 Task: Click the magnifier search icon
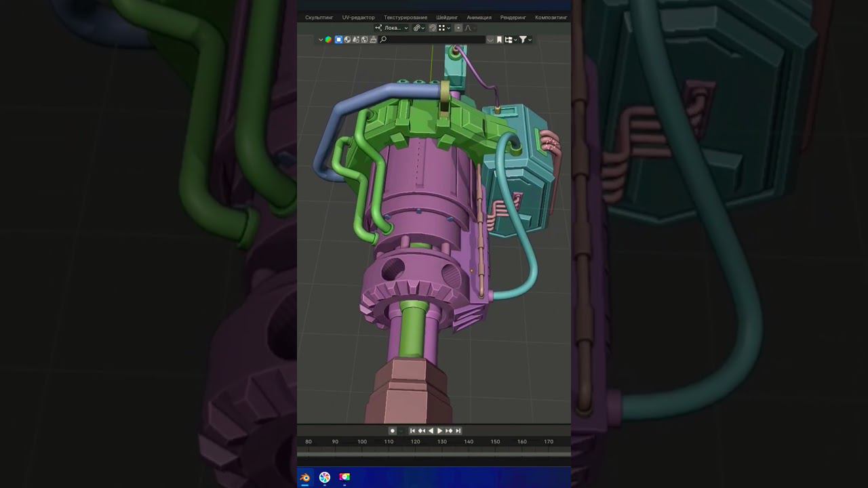383,39
